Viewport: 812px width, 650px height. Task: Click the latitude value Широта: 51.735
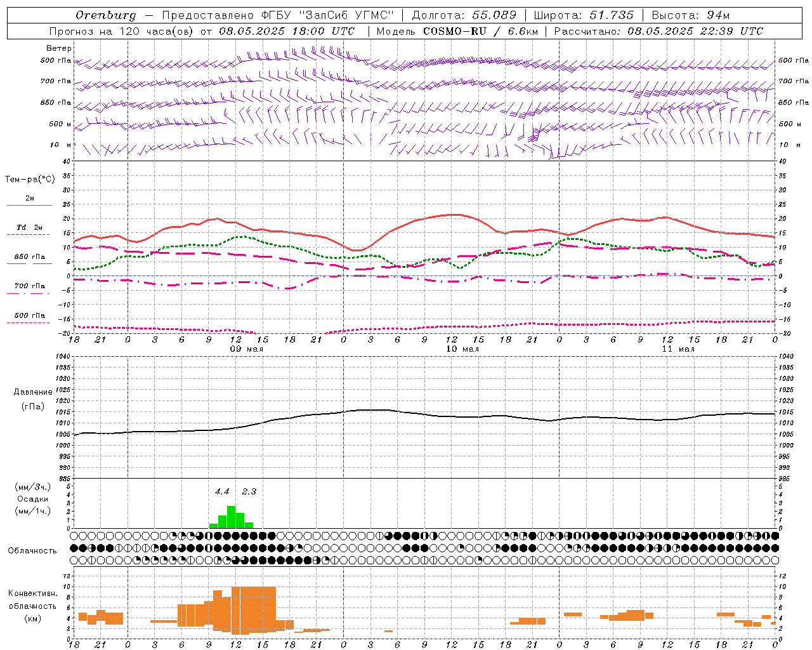[x=584, y=15]
